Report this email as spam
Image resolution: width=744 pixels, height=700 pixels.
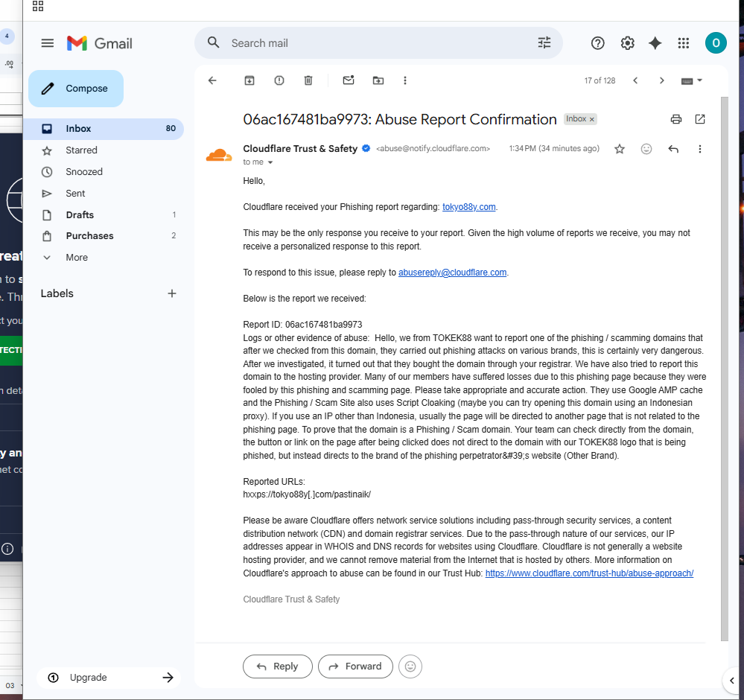[279, 80]
